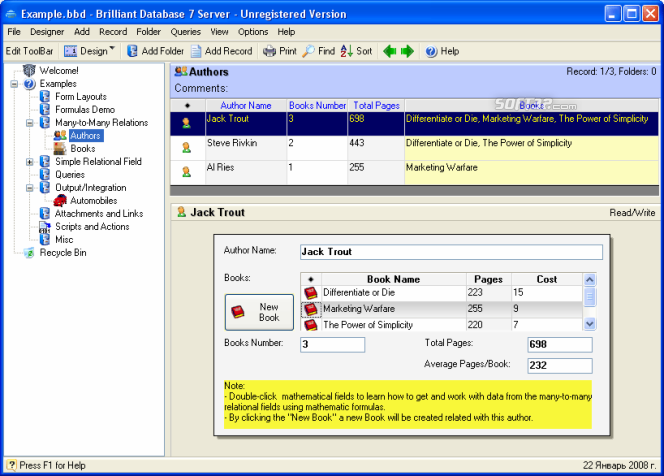Click Edit ToolBar button

click(x=29, y=51)
